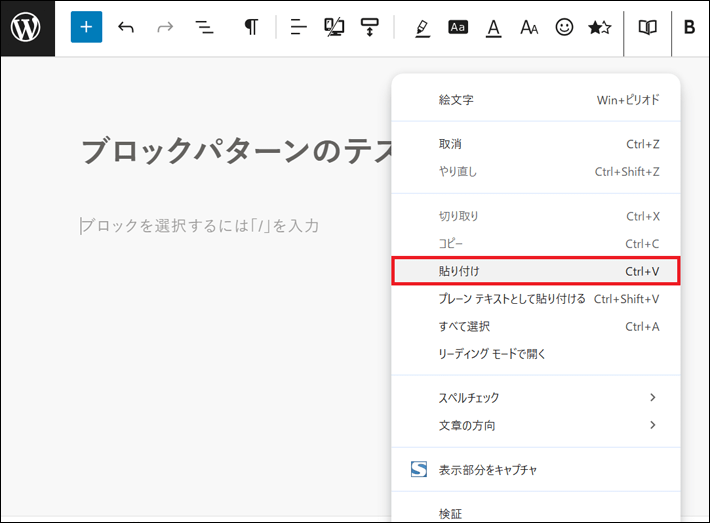
Task: Click the empty block placeholder text field
Action: pyautogui.click(x=200, y=226)
